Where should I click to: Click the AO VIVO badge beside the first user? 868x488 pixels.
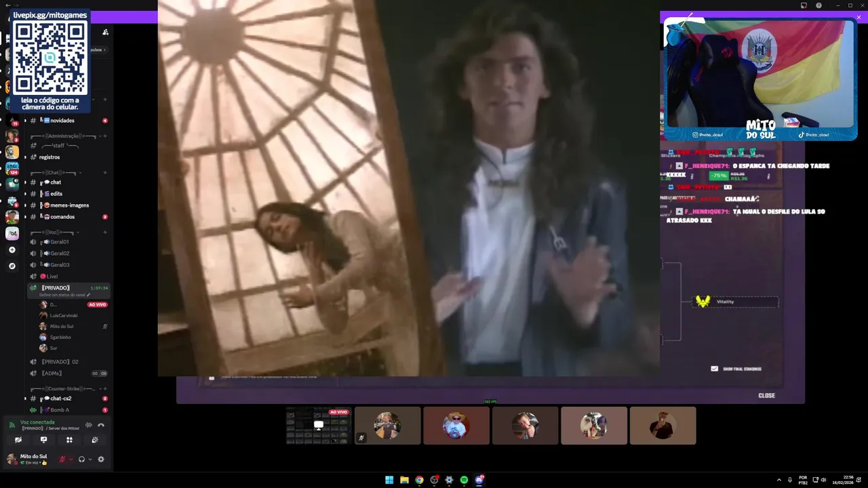pos(98,305)
